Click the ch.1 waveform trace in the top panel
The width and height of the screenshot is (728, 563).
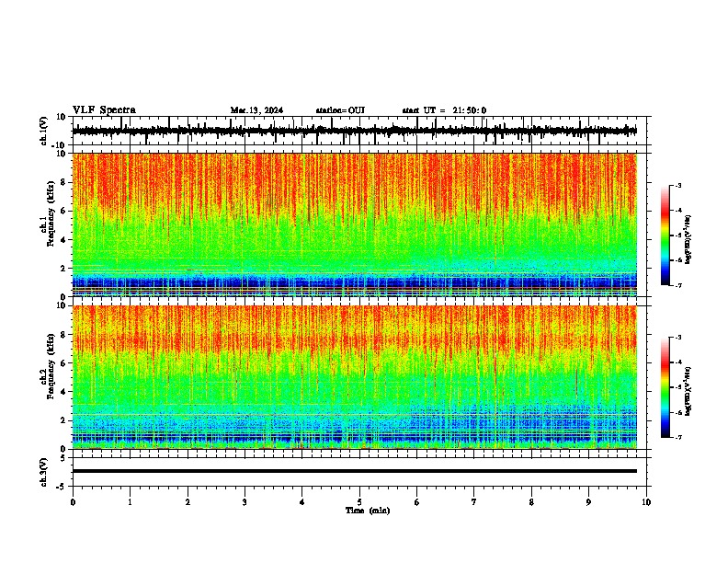click(x=354, y=131)
